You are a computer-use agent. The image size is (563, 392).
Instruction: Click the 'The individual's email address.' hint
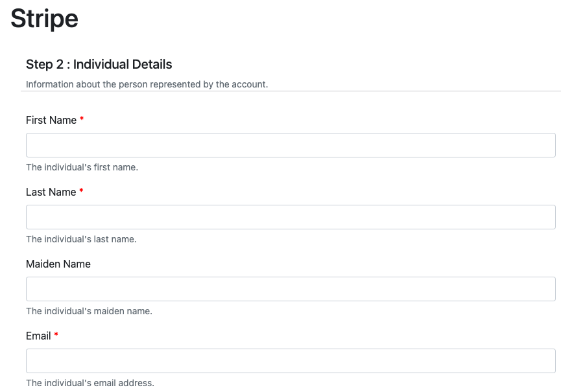point(90,383)
